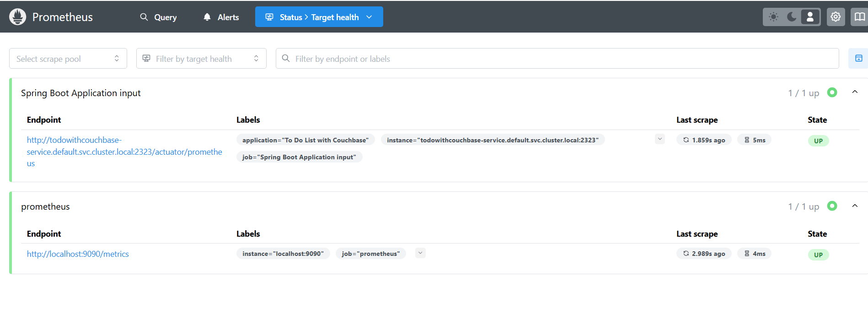Open the documentation book icon

point(859,17)
